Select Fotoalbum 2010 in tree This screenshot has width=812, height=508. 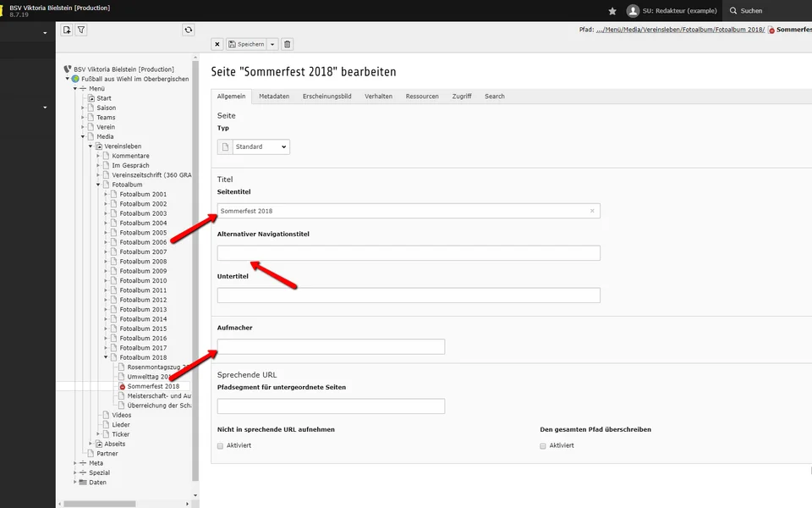tap(144, 281)
